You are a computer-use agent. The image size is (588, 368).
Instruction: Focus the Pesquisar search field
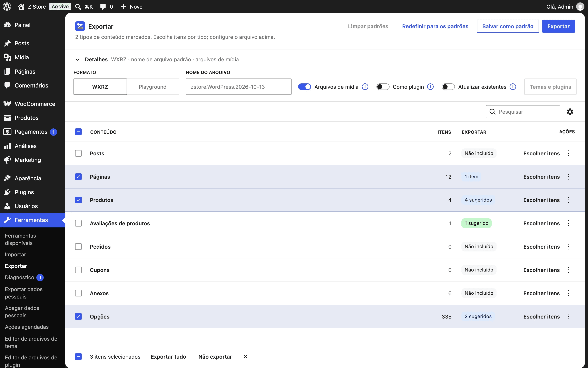[x=523, y=112]
